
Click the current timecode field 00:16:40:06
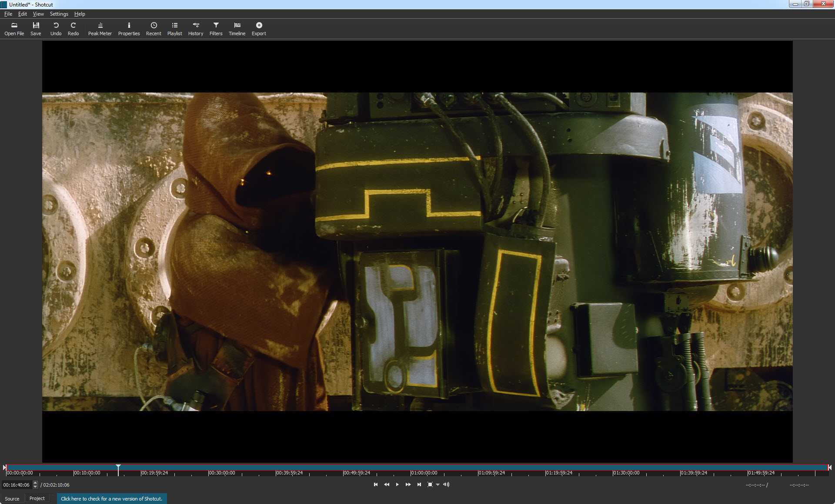pos(17,485)
